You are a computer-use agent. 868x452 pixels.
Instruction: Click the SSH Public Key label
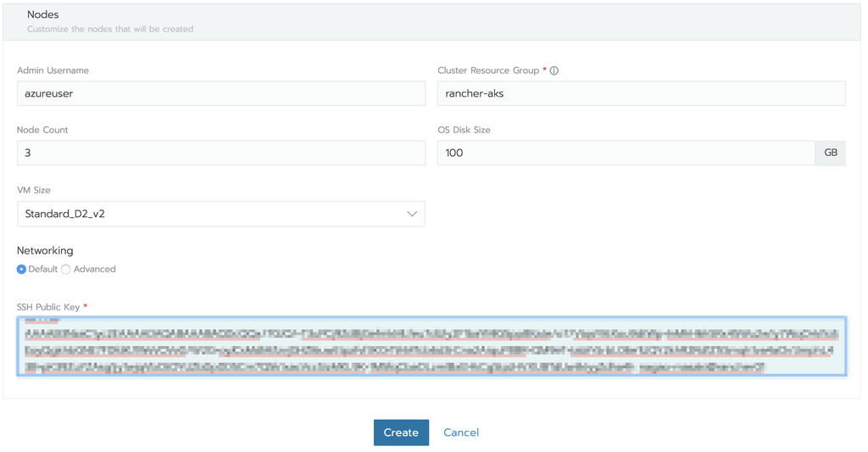point(48,307)
